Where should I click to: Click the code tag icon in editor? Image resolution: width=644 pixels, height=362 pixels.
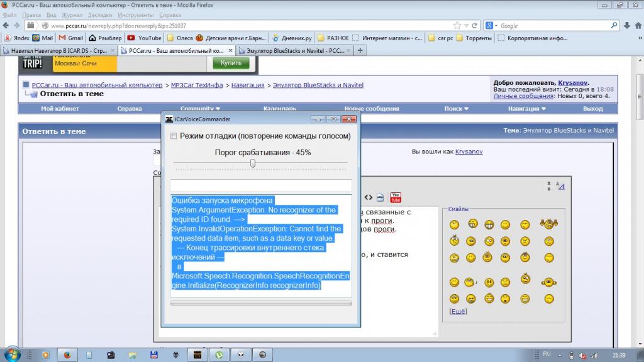click(369, 198)
